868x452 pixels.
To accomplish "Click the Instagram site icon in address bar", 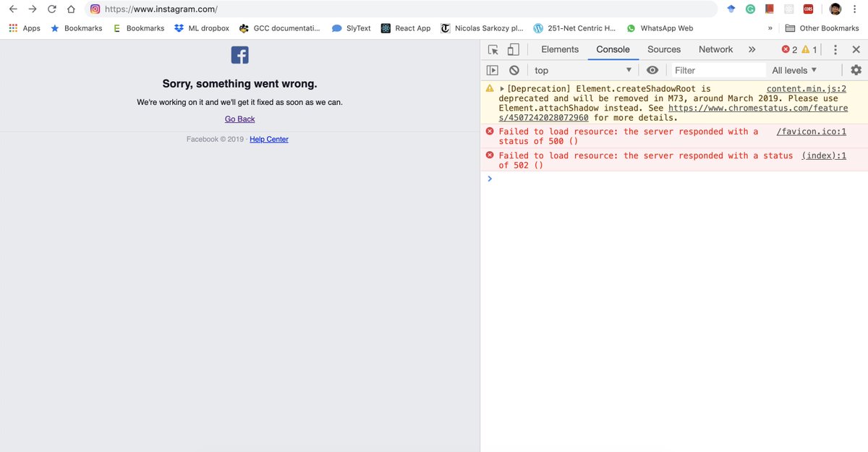I will click(95, 9).
